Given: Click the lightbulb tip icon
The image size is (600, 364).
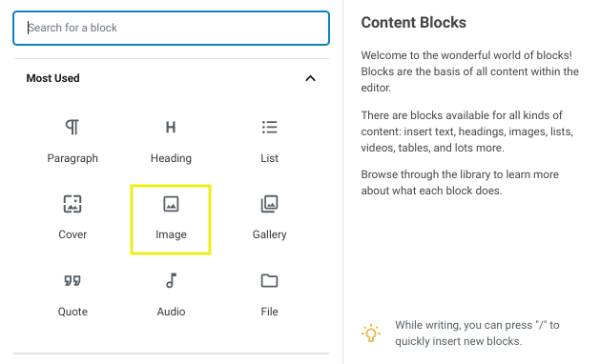Looking at the screenshot, I should point(371,333).
